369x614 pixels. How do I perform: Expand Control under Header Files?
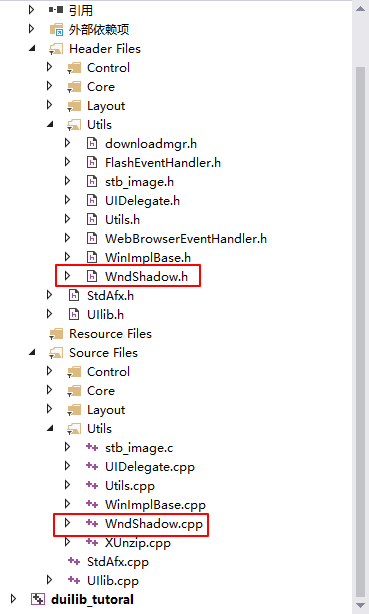coord(49,67)
